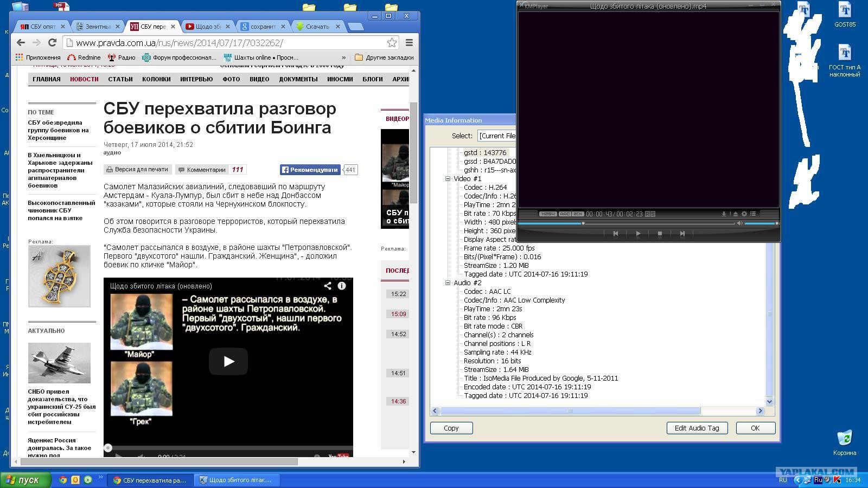Close the Скачать tab
The image size is (868, 488).
pyautogui.click(x=338, y=26)
